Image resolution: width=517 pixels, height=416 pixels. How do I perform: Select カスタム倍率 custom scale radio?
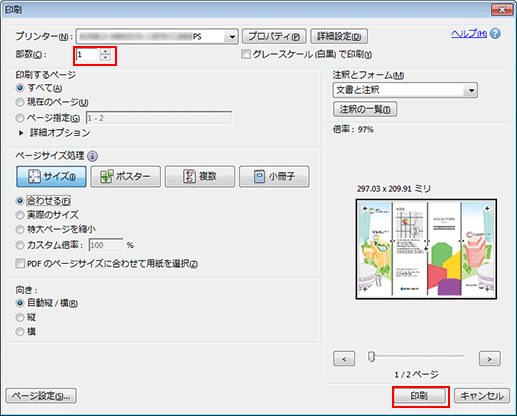point(20,245)
